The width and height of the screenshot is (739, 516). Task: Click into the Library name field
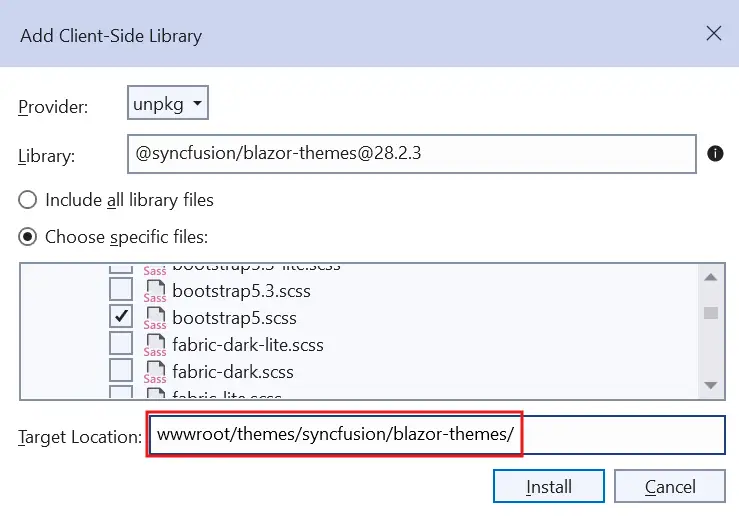(410, 154)
